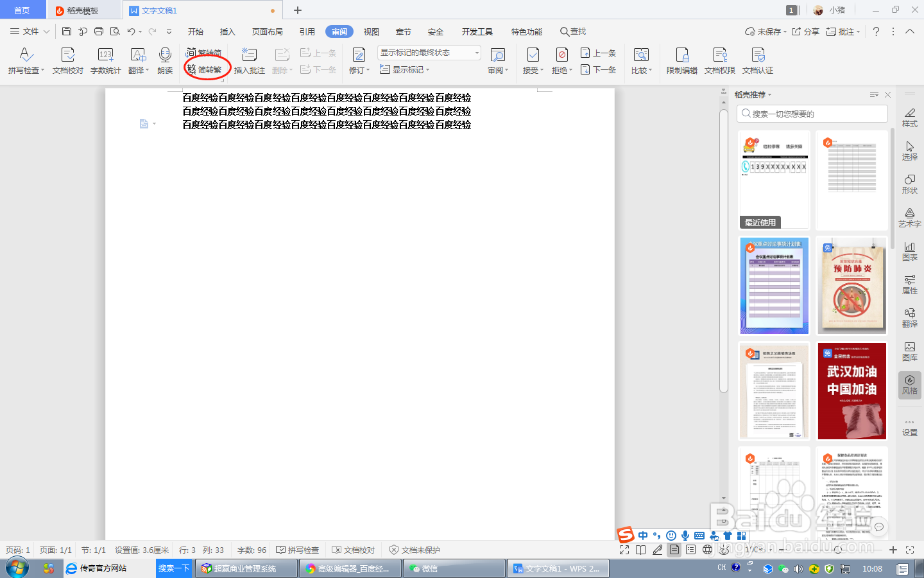Open sidebar Settings (设置)

(x=910, y=427)
